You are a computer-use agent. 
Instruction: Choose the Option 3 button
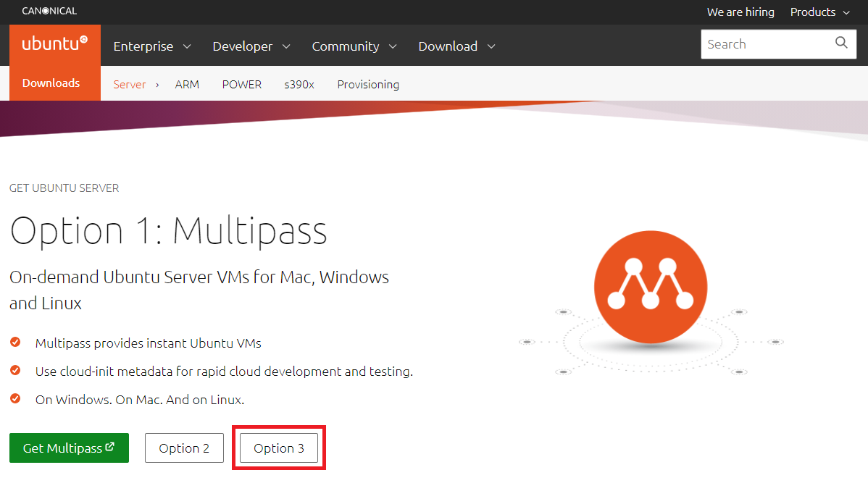(x=279, y=448)
